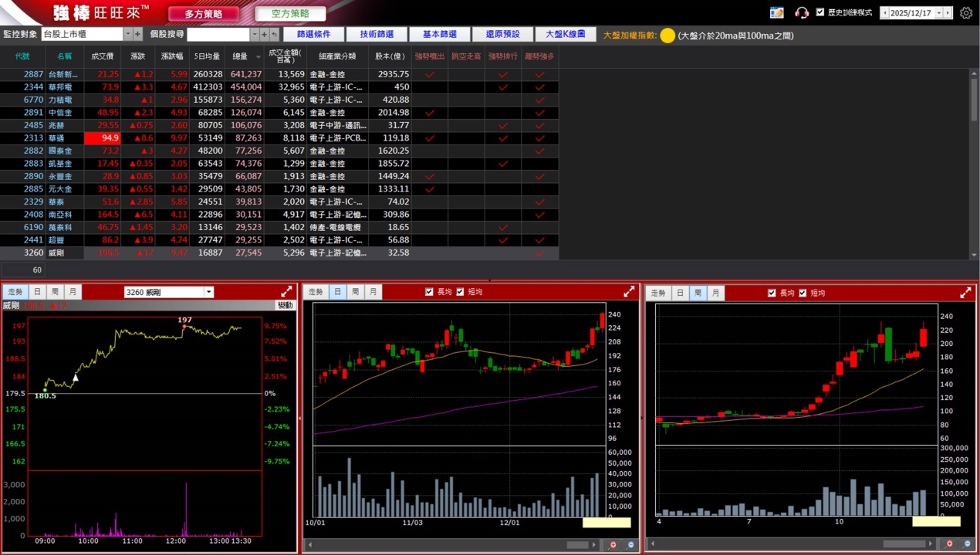Select 走勢 tab in left chart panel

tap(15, 292)
